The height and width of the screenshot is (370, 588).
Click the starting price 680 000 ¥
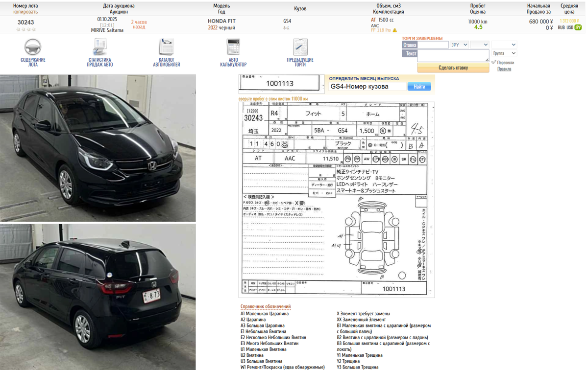[541, 22]
